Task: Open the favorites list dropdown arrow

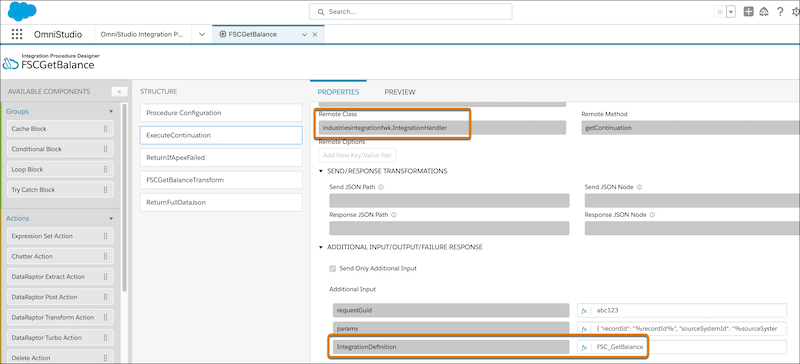Action: [731, 12]
